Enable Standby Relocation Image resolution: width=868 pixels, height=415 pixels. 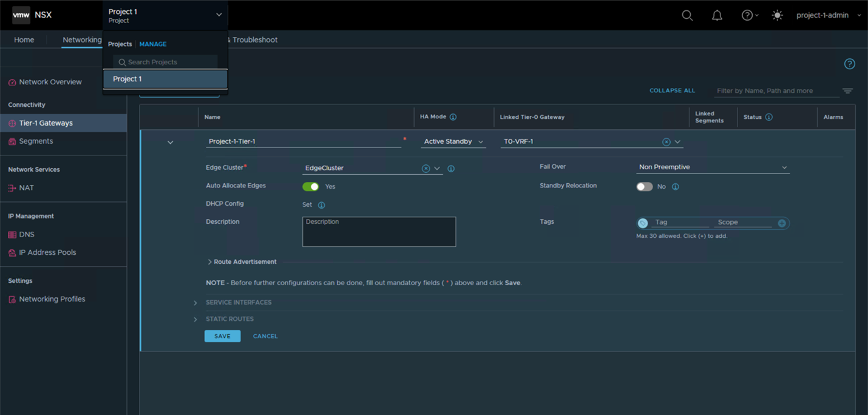tap(645, 186)
